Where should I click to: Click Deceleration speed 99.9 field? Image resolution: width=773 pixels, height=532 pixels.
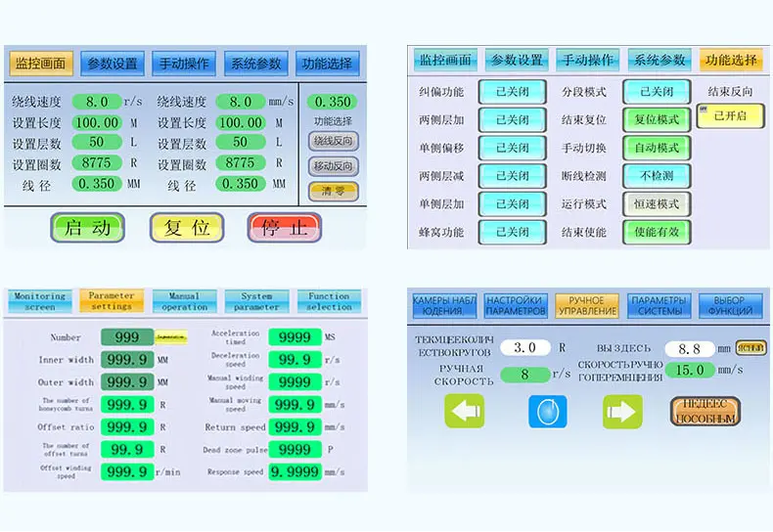click(295, 360)
